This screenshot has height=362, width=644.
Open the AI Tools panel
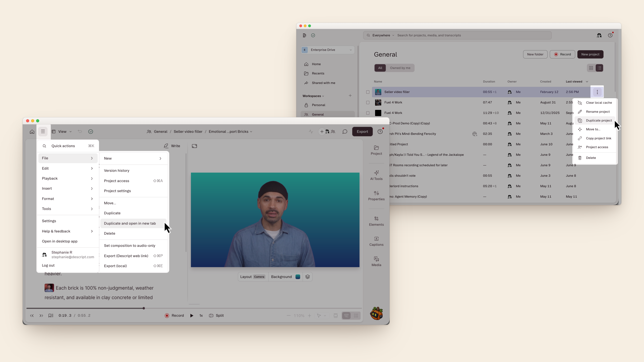[376, 175]
